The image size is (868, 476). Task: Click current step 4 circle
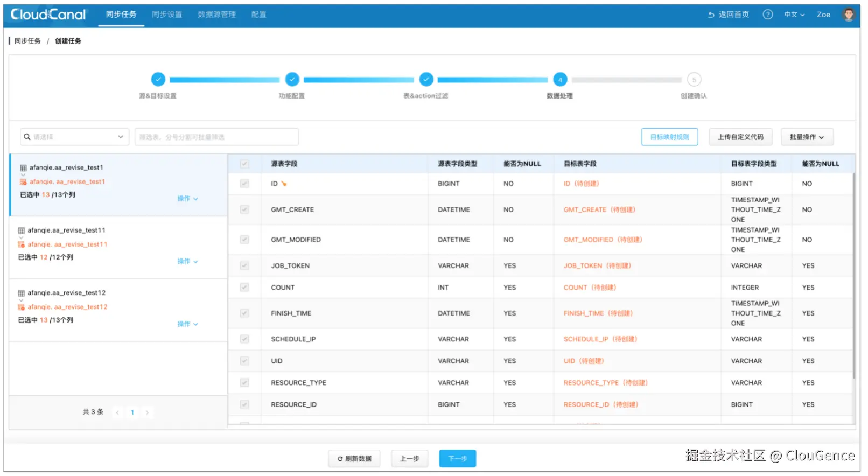coord(560,80)
